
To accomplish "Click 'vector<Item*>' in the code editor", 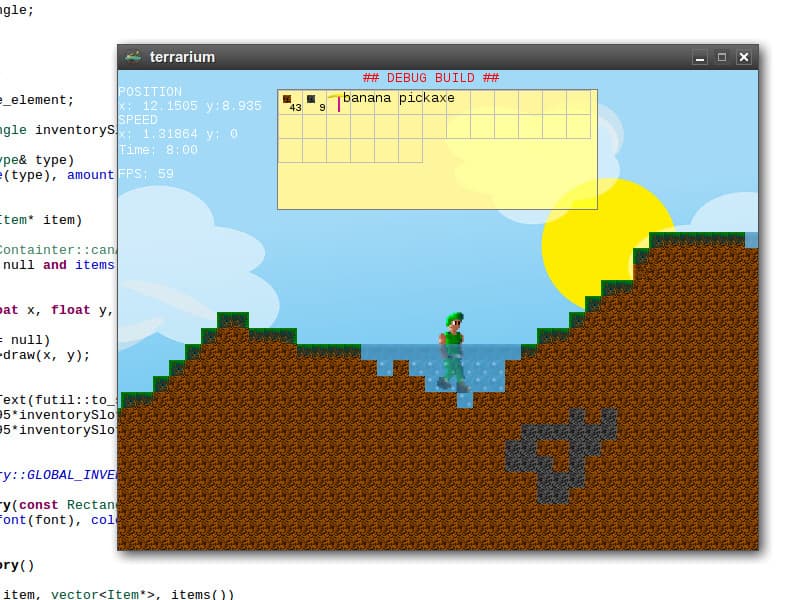I will pos(102,594).
